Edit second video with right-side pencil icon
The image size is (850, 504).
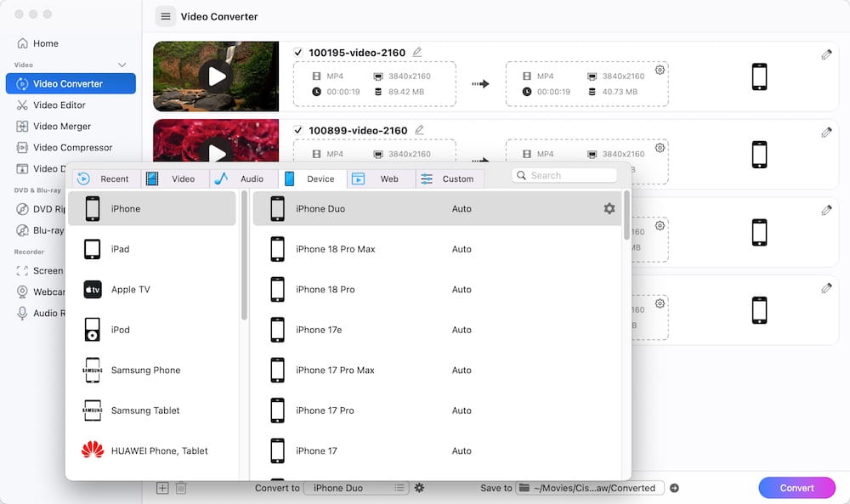tap(826, 133)
